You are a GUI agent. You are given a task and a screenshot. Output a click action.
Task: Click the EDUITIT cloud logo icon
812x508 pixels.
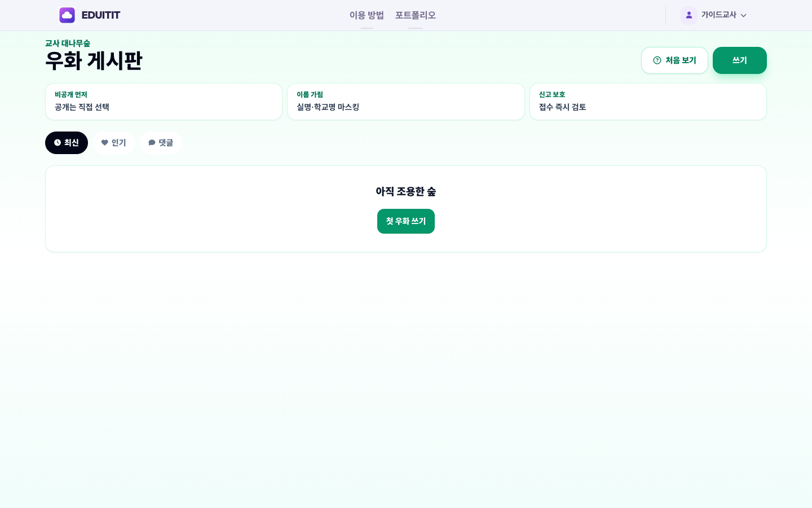coord(67,15)
